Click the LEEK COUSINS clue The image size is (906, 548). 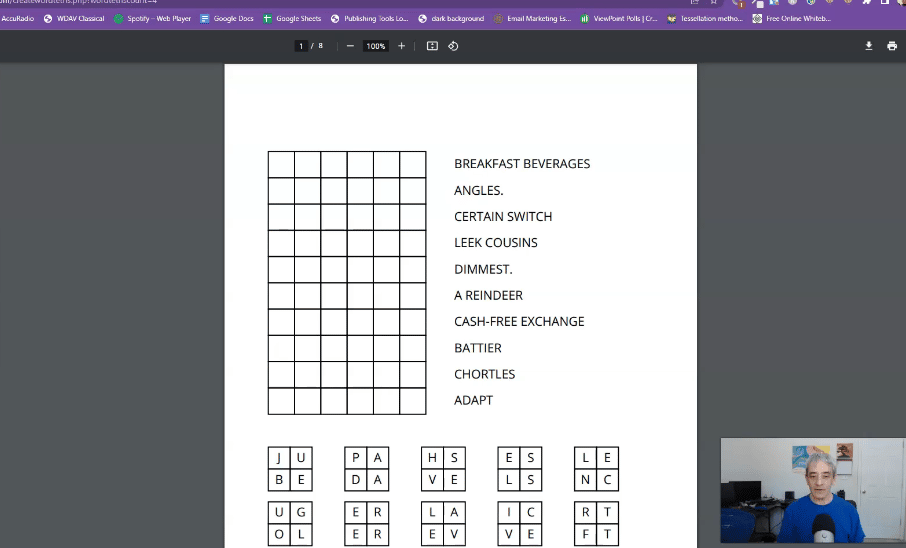coord(496,243)
